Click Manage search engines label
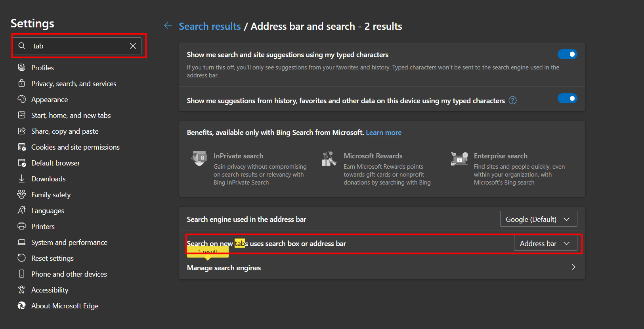The width and height of the screenshot is (644, 329). coord(224,268)
